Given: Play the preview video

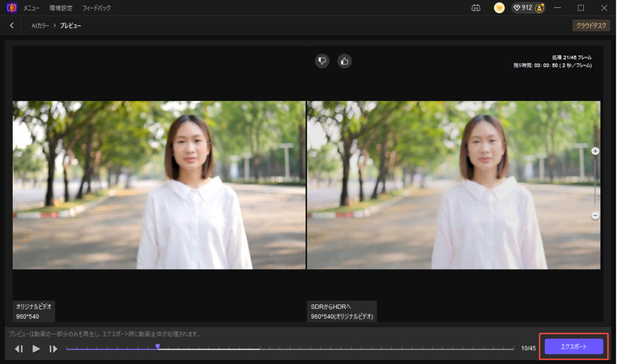Looking at the screenshot, I should (36, 349).
